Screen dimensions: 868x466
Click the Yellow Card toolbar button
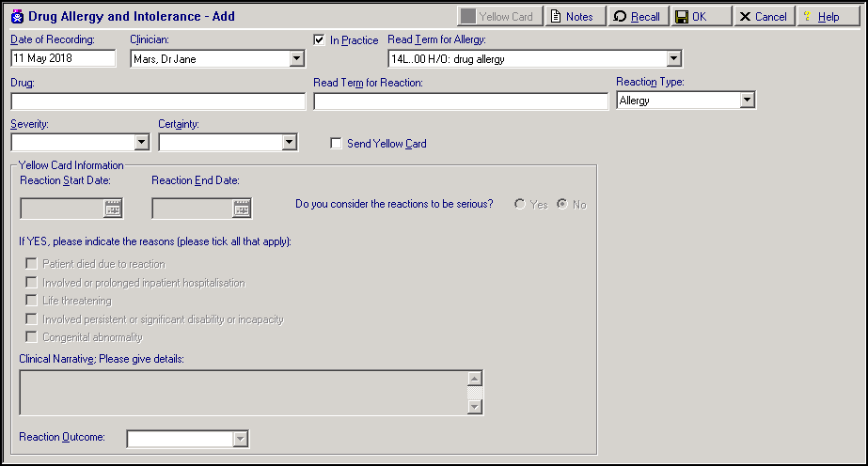499,17
